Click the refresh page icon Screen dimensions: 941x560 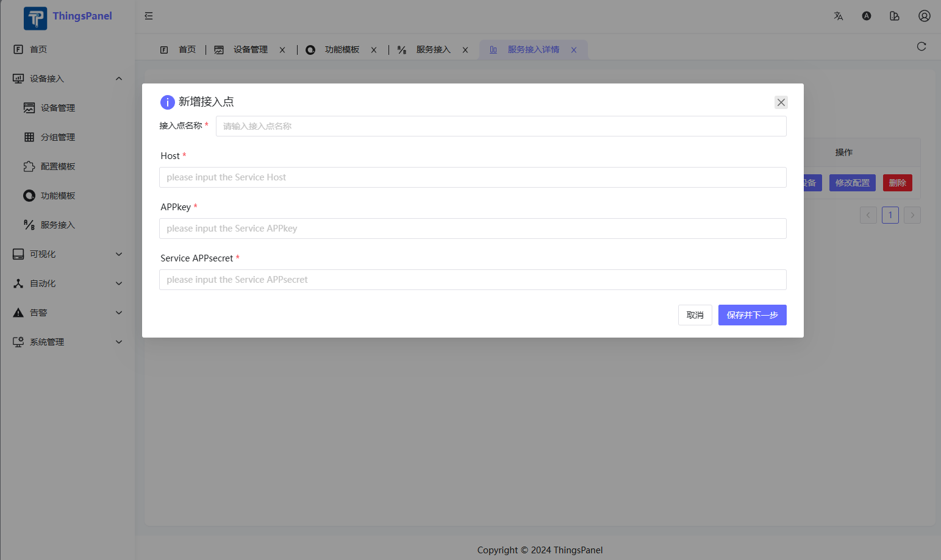coord(921,46)
